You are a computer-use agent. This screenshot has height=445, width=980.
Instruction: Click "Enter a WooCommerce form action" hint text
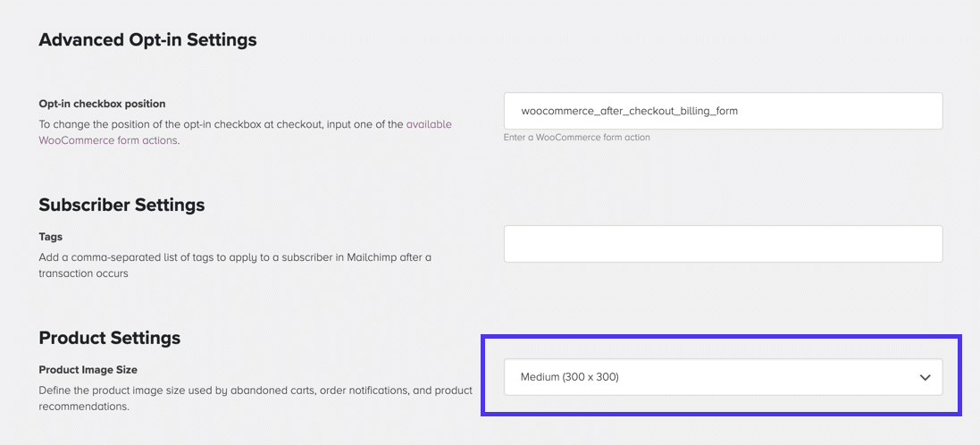pos(576,138)
